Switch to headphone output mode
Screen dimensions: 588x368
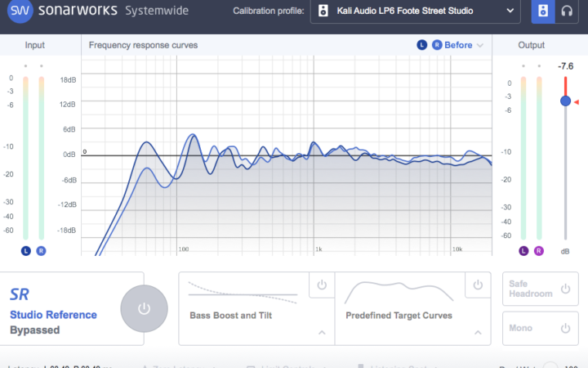click(x=566, y=11)
